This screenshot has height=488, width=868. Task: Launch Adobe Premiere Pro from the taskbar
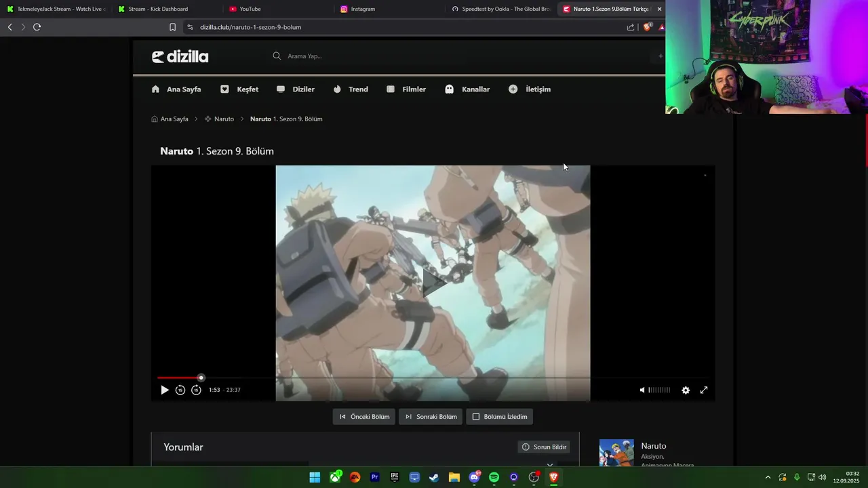click(374, 477)
